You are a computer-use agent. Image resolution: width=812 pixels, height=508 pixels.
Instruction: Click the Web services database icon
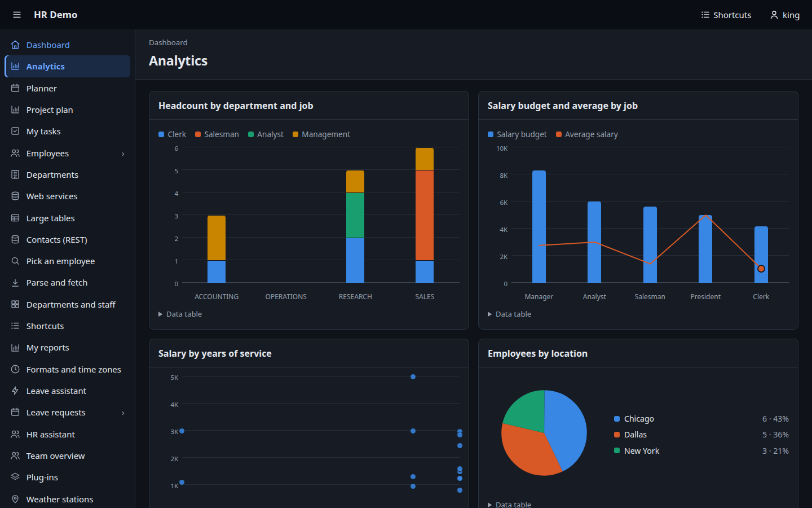click(x=15, y=196)
